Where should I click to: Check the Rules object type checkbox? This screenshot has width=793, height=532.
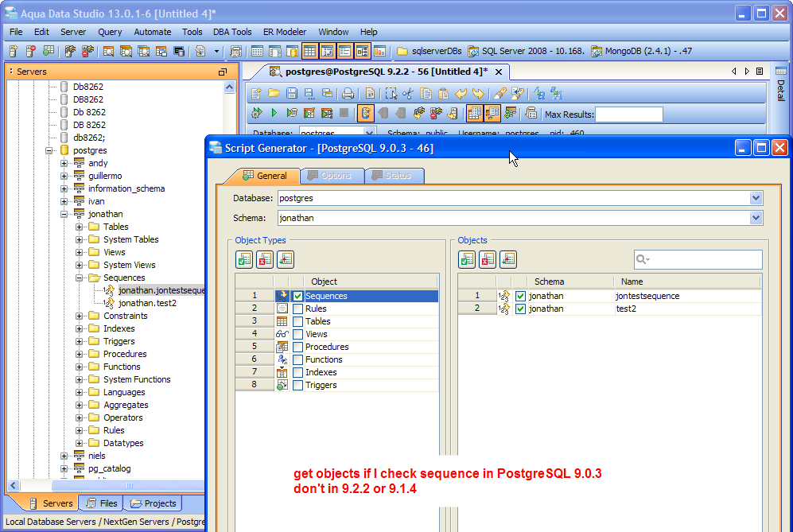point(298,309)
